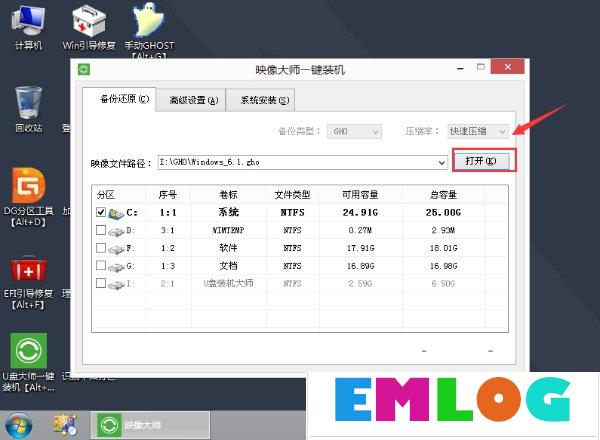
Task: Click the D: drive icon in partition list
Action: [116, 231]
